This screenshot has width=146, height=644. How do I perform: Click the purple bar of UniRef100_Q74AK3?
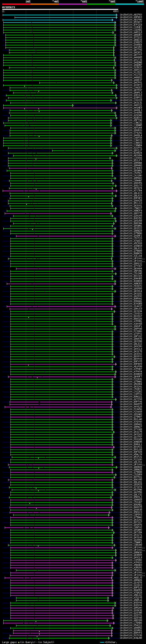(61, 168)
